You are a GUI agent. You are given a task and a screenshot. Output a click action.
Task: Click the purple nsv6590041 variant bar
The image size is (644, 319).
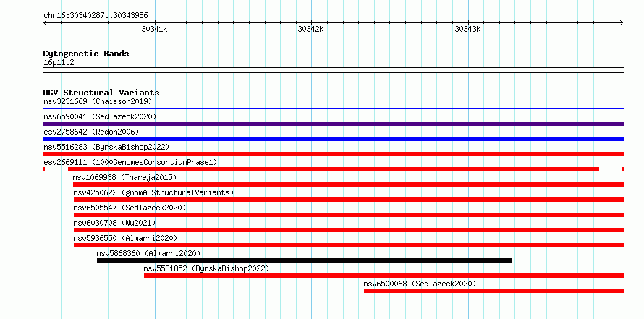333,124
